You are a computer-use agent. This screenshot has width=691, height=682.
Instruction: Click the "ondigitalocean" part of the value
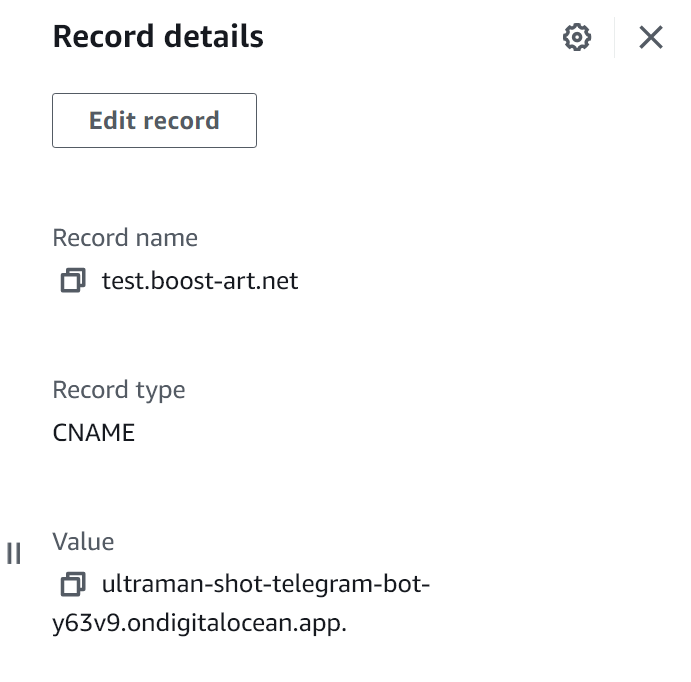coord(210,623)
